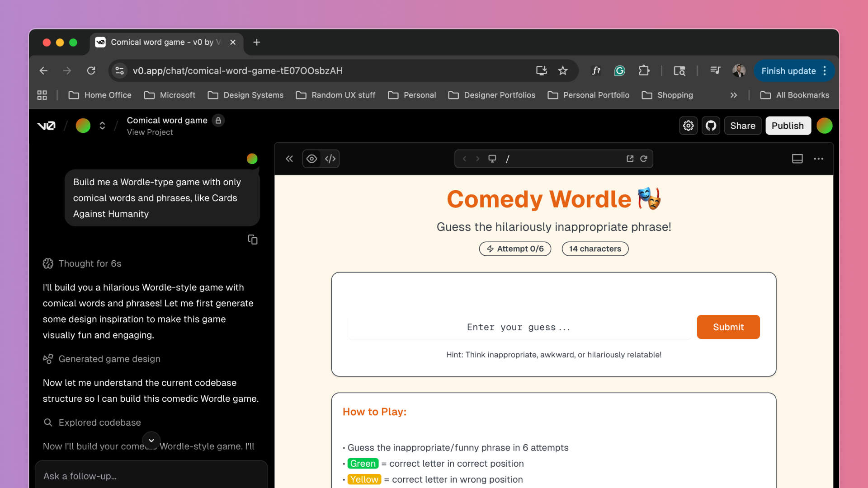Toggle the bottom console panel icon
868x488 pixels.
coord(797,159)
